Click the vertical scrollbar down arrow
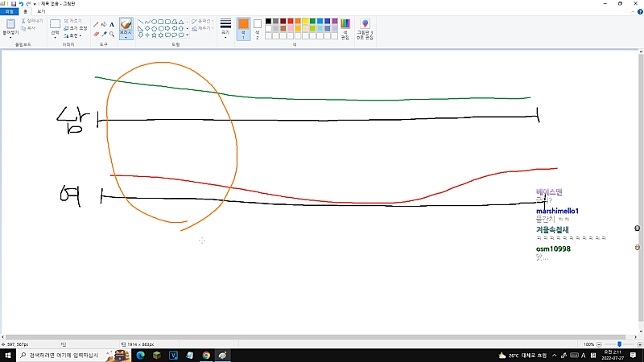644x362 pixels. (641, 331)
